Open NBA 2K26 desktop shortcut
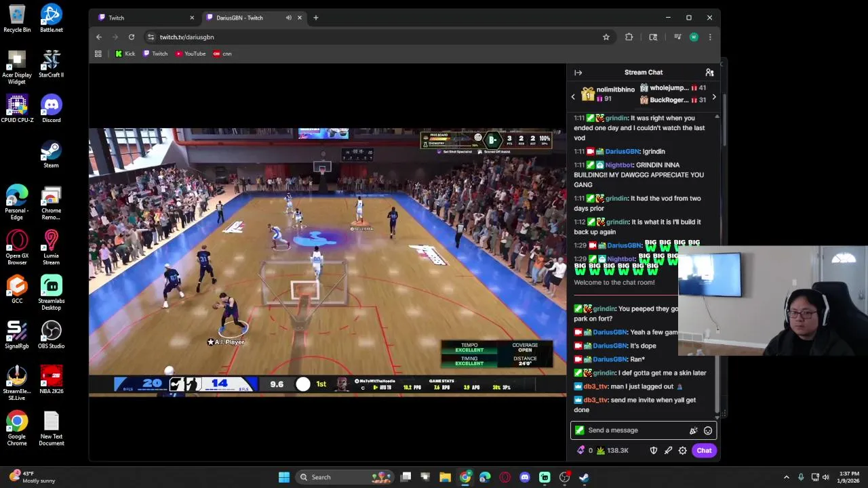 (x=51, y=380)
